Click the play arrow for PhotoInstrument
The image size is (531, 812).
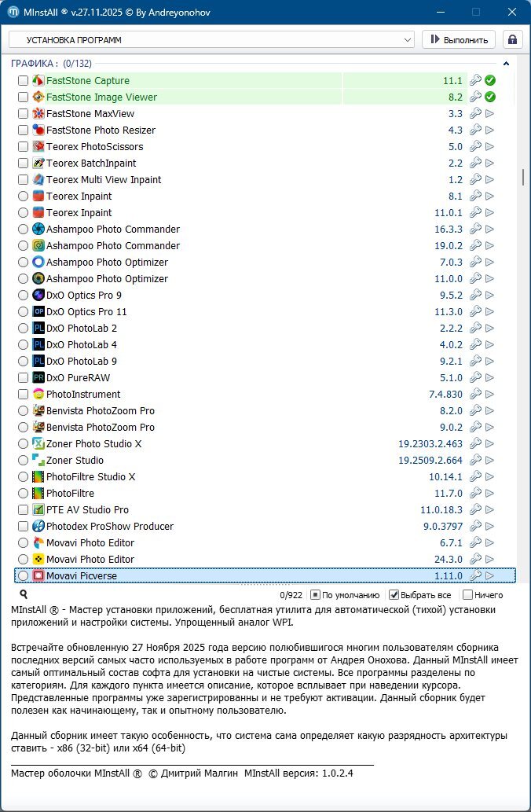[x=490, y=395]
